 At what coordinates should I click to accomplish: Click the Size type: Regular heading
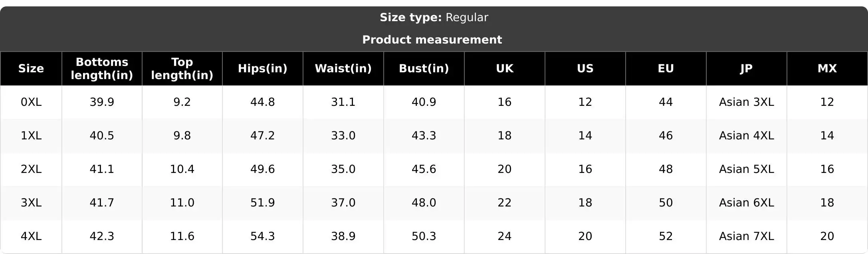434,17
